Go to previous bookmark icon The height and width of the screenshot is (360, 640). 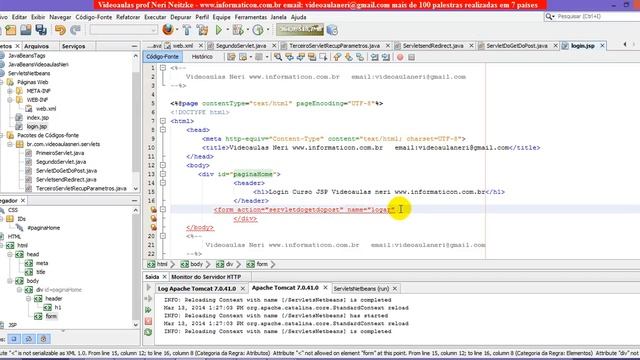(x=337, y=57)
